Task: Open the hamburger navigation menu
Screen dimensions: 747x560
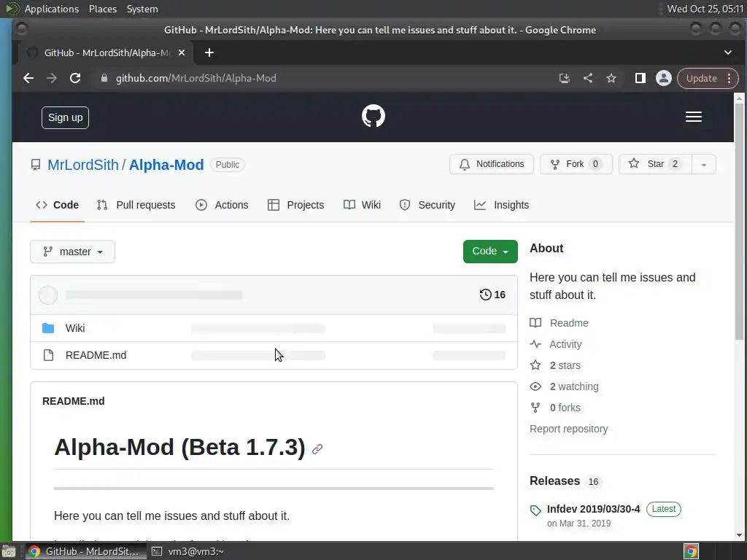Action: 693,117
